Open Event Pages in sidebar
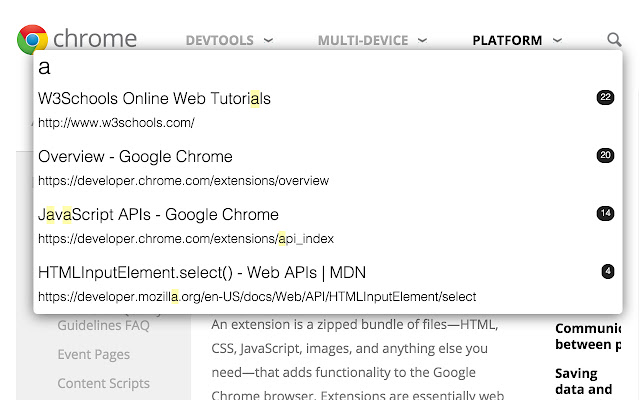The image size is (640, 400). [x=93, y=354]
